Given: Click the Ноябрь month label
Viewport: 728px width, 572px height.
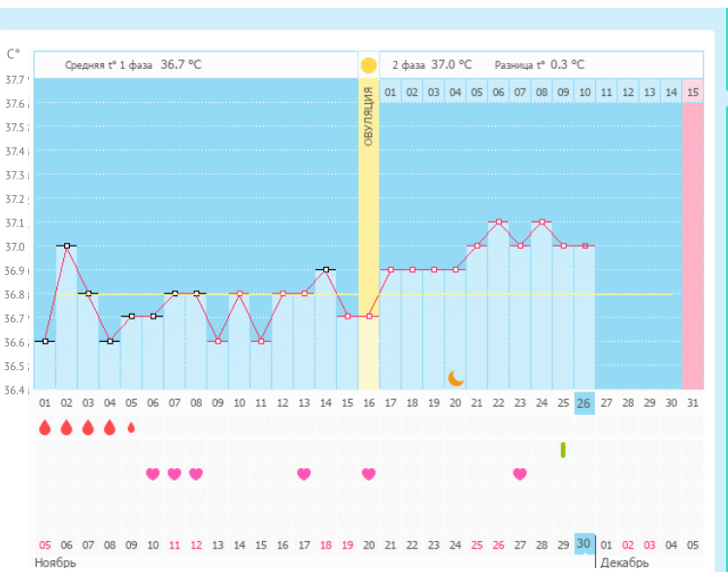Looking at the screenshot, I should pos(55,563).
